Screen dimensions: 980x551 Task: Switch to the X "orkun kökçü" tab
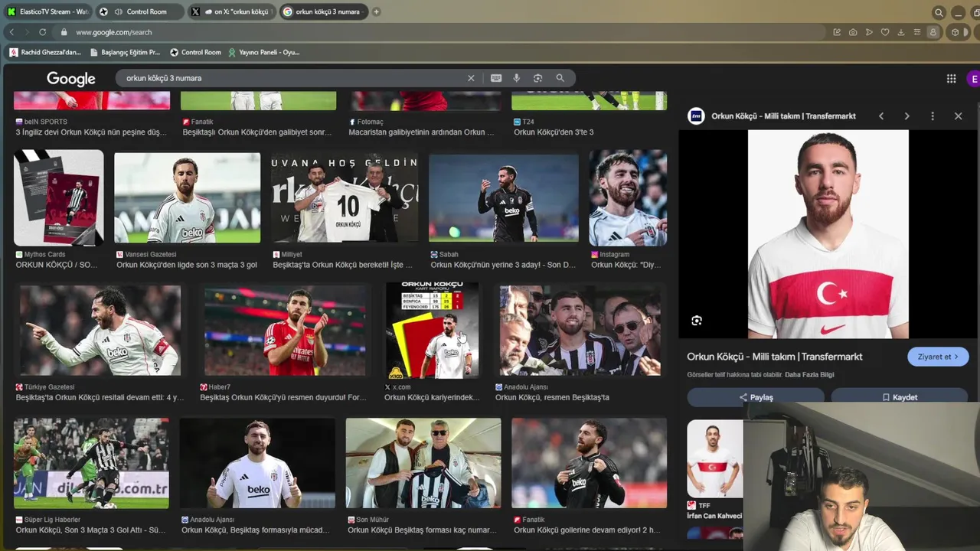pos(232,11)
